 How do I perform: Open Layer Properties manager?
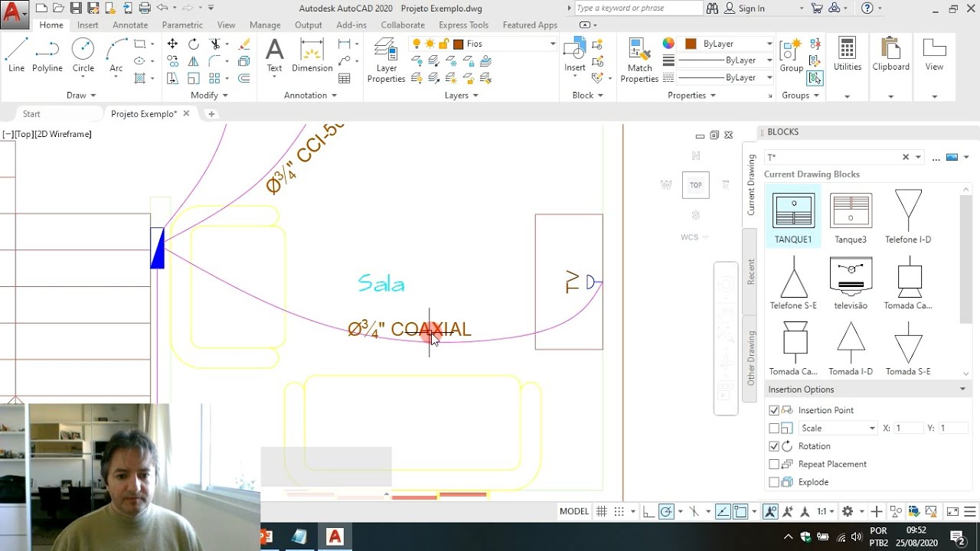click(x=386, y=60)
